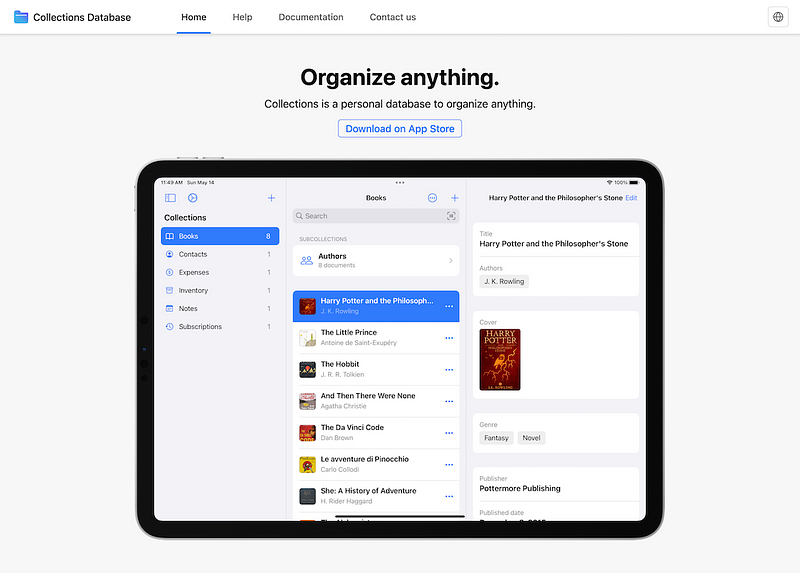Click the Harry Potter cover image
800x573 pixels.
point(500,360)
